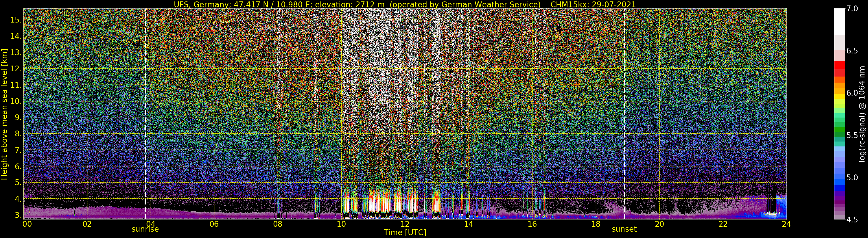Click the '5.' height axis tick label
The image size is (868, 238).
18,183
